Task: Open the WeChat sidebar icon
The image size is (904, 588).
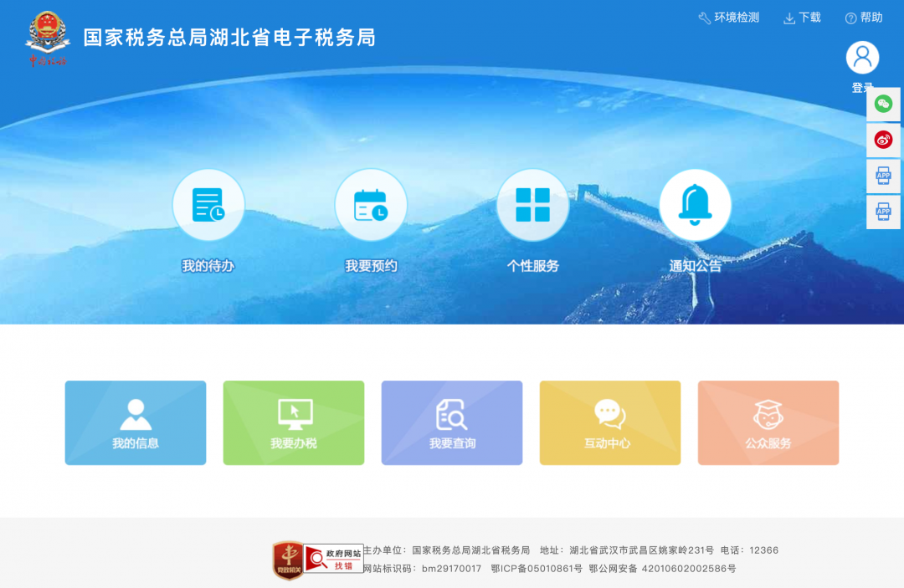Action: (x=883, y=105)
